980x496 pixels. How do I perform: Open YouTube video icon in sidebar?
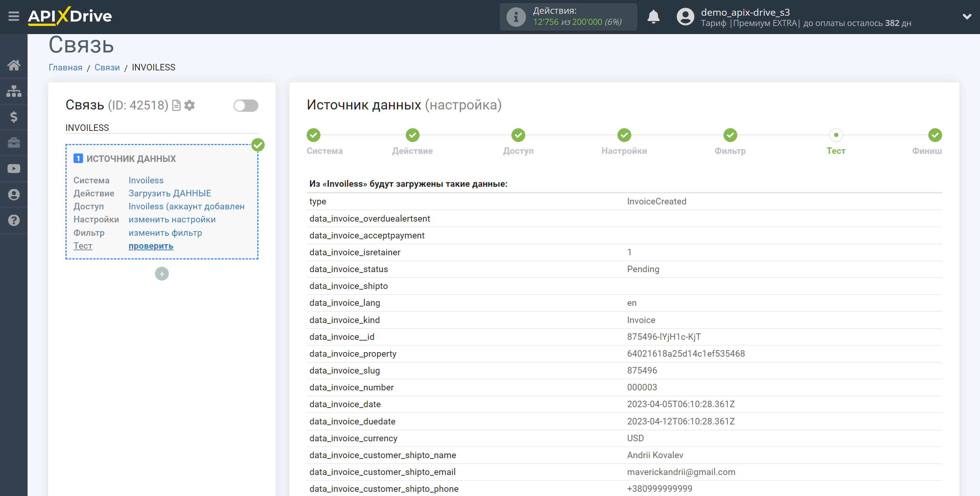[14, 169]
